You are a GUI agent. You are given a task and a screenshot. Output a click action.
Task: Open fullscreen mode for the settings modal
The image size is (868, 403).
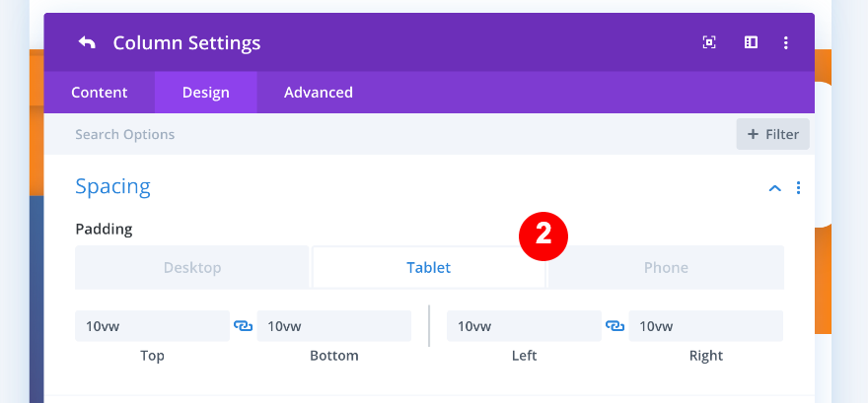(x=709, y=42)
